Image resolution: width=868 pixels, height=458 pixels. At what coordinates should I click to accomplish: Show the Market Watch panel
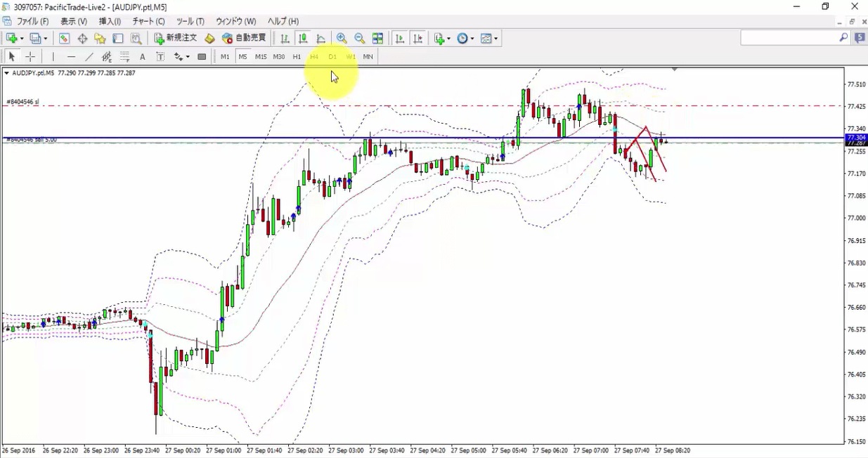64,38
